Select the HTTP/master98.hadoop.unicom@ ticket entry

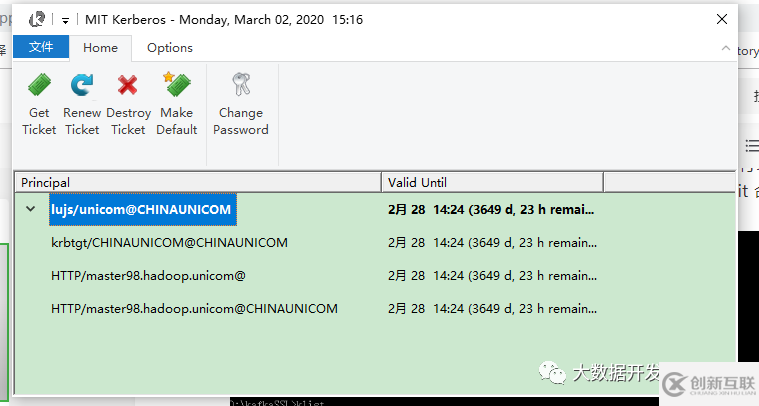coord(148,276)
